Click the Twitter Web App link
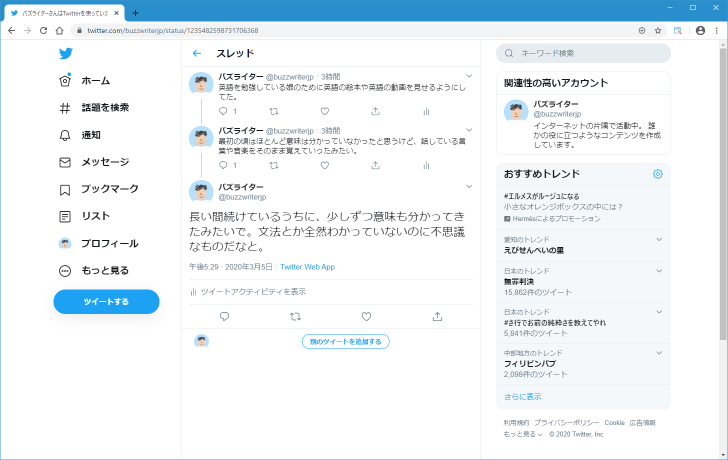Viewport: 728px width, 460px height. click(307, 267)
